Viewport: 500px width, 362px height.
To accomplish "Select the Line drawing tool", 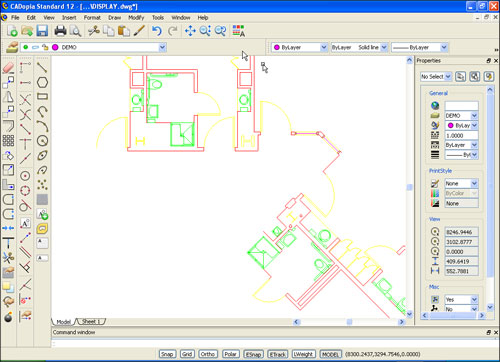I will point(42,68).
